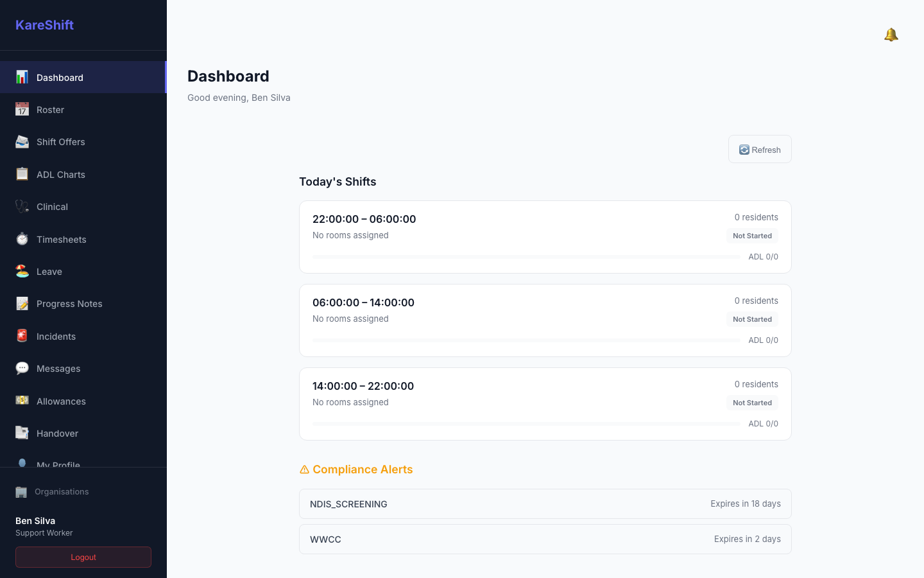Open Shift Offers in the sidebar
Screen dimensions: 924x578
[83, 142]
